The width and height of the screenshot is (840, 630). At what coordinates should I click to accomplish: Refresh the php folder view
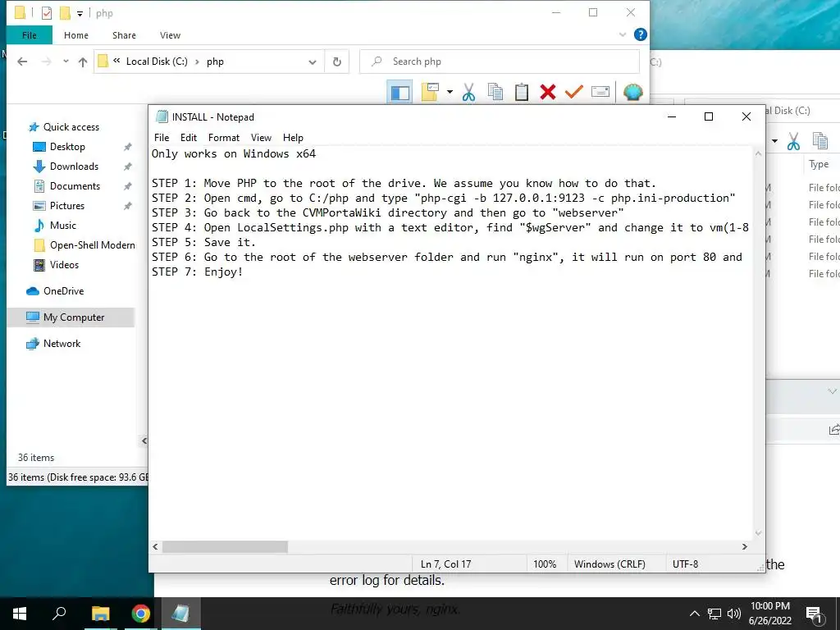337,62
